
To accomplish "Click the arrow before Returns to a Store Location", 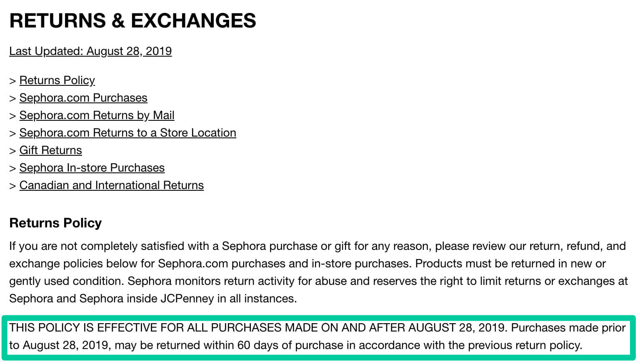I will tap(12, 133).
